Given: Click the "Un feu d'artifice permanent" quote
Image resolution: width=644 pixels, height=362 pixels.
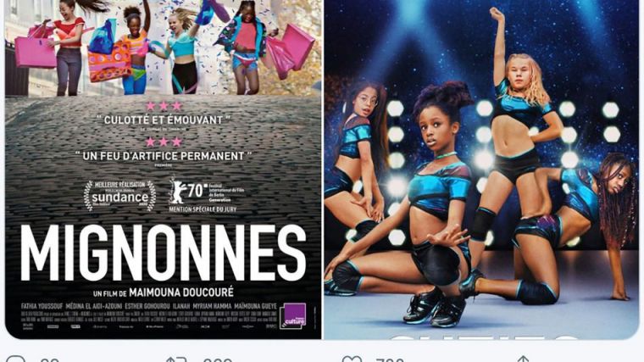Looking at the screenshot, I should click(x=163, y=156).
